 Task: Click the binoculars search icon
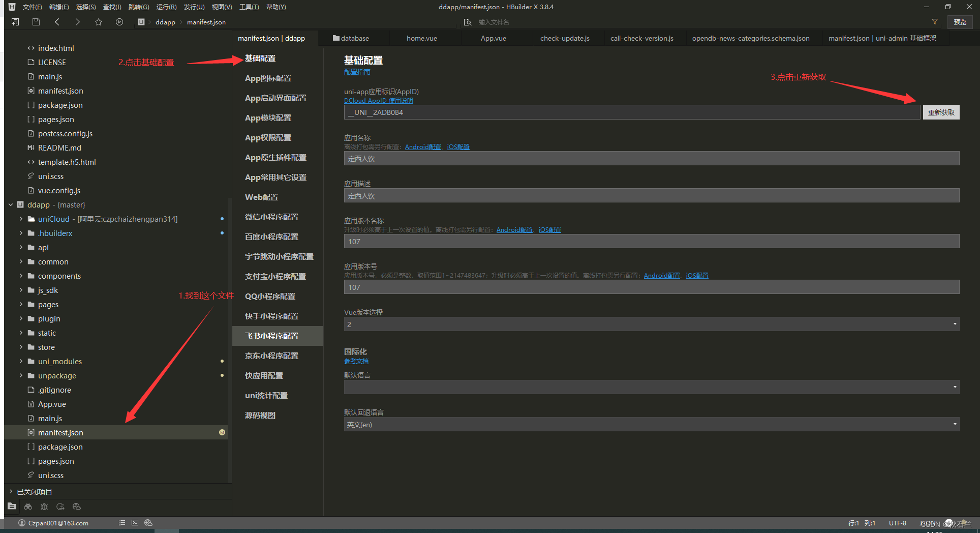[x=28, y=507]
